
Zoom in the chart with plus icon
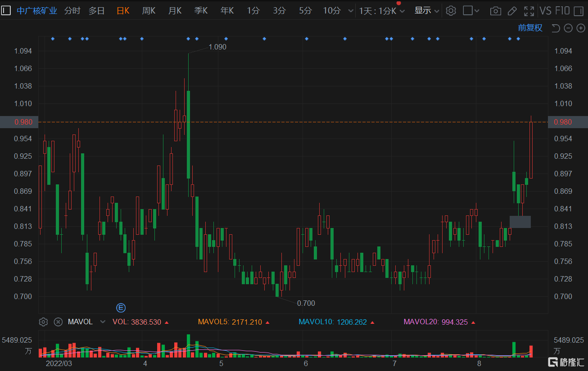tap(580, 28)
